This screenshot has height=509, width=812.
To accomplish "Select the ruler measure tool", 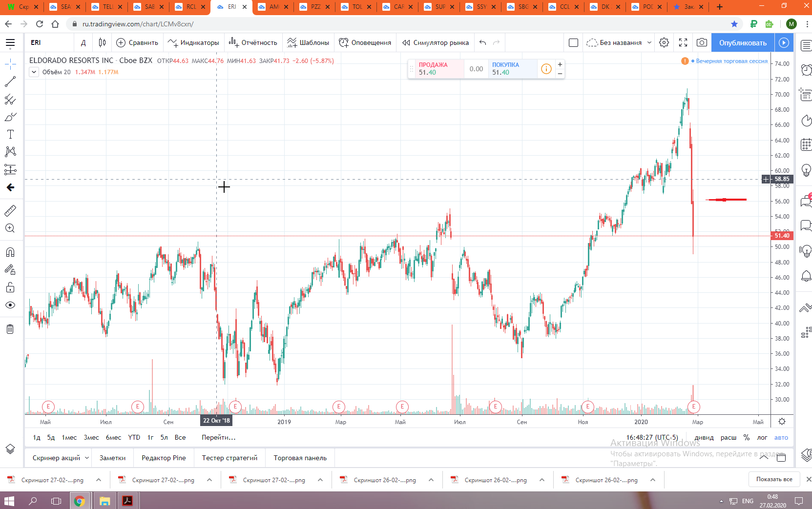I will (10, 211).
